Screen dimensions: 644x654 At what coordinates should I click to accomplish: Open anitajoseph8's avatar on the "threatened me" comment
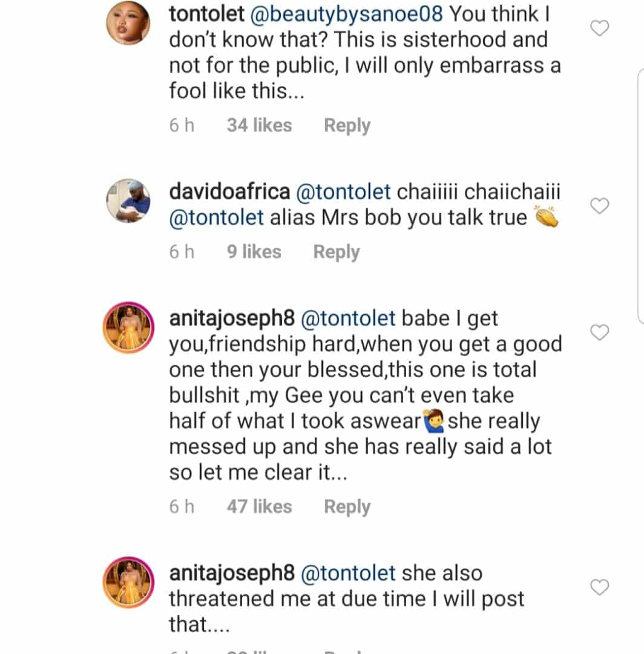[128, 582]
